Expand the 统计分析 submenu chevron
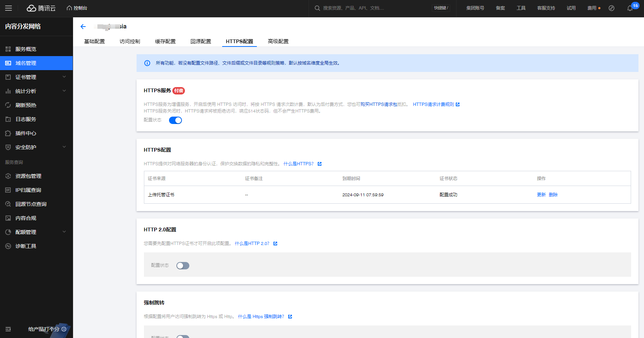 [64, 91]
